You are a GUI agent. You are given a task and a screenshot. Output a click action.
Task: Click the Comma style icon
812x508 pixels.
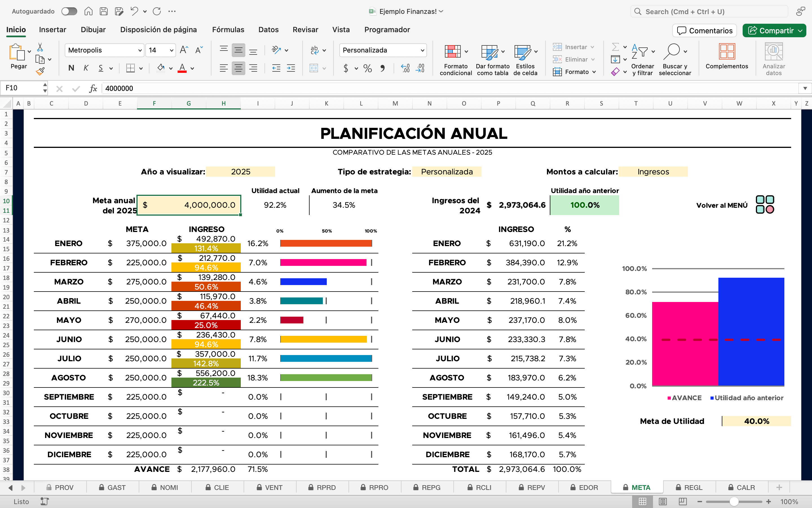[382, 69]
